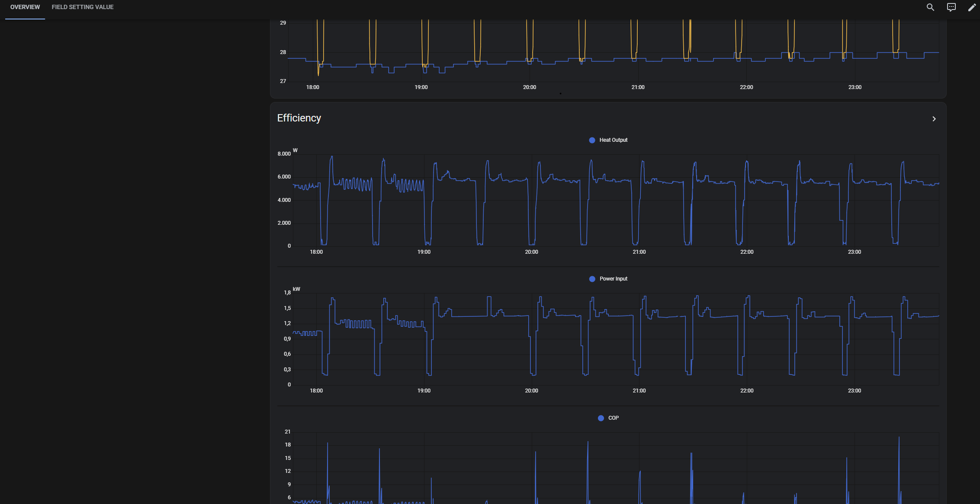The height and width of the screenshot is (504, 980).
Task: Click the pencil edit dashboard icon
Action: tap(972, 7)
